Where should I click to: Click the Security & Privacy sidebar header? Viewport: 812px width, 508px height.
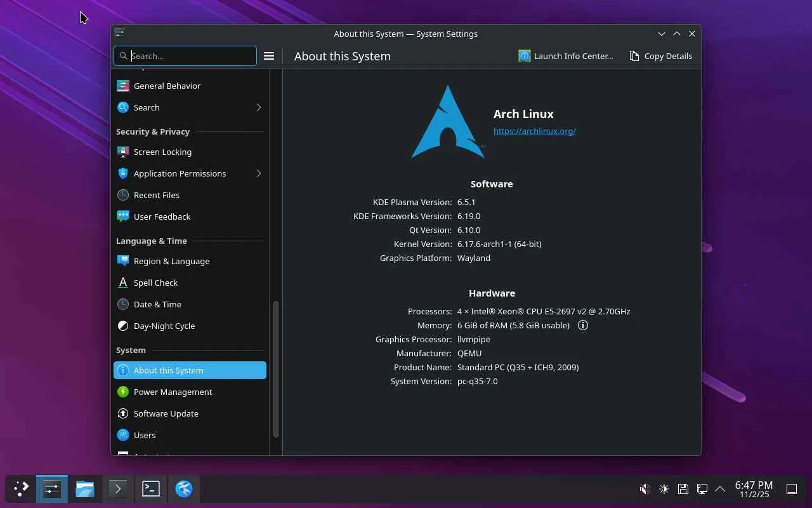[153, 131]
